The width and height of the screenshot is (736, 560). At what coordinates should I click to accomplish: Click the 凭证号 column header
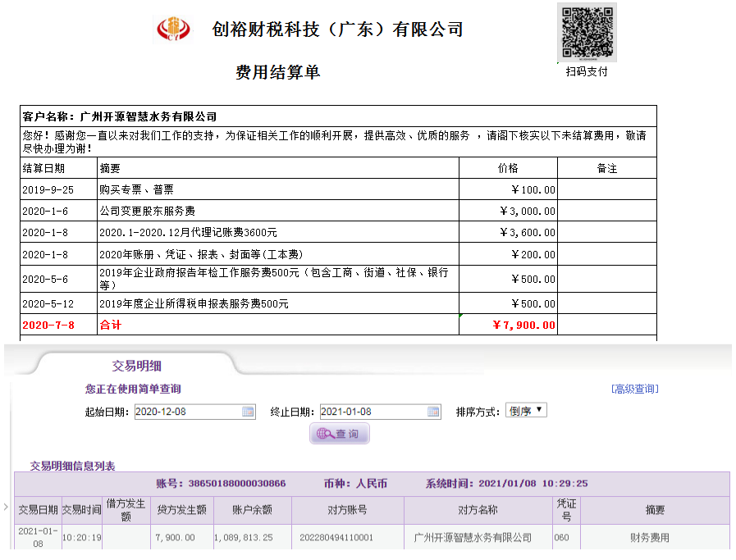(566, 510)
